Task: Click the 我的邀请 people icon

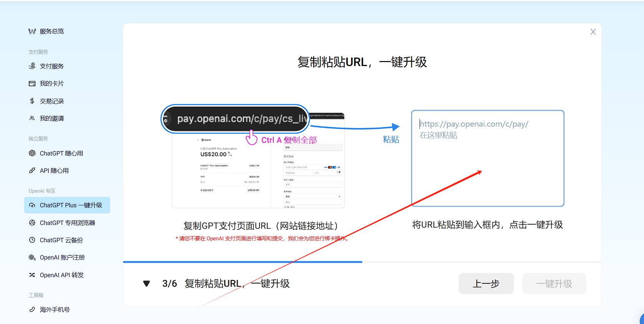Action: [32, 118]
